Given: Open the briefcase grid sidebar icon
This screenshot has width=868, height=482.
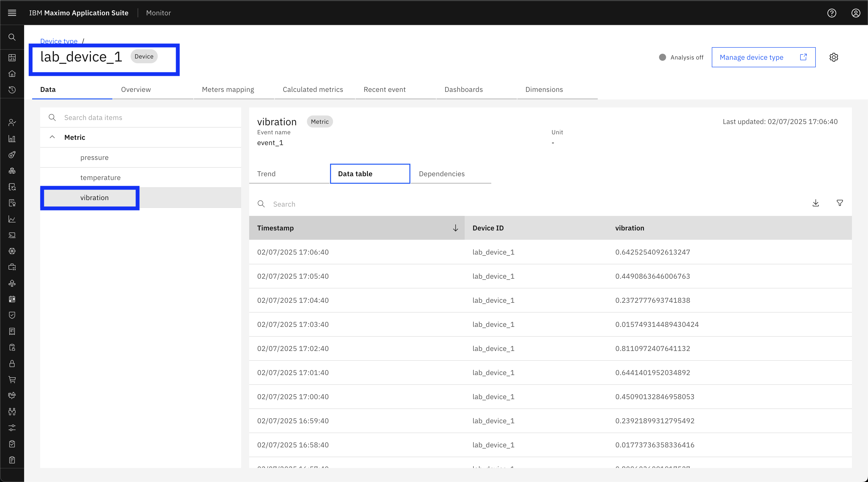Looking at the screenshot, I should pyautogui.click(x=12, y=267).
